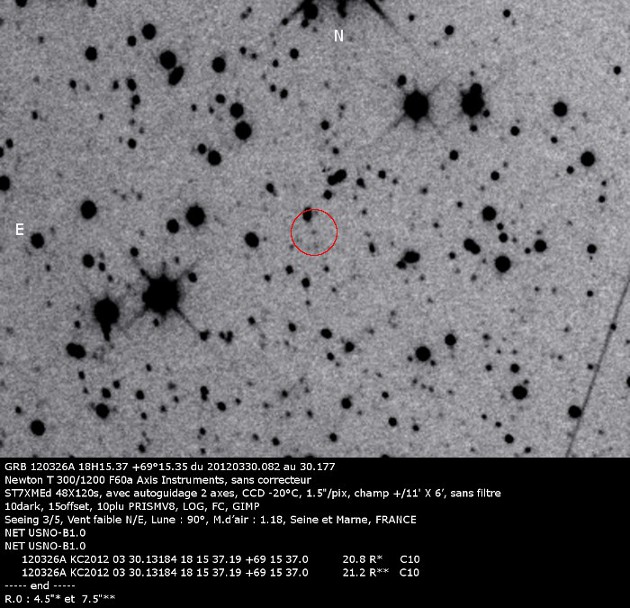Image resolution: width=630 pixels, height=608 pixels.
Task: Click "C10" in the 20.8 R* row
Action: tap(410, 559)
